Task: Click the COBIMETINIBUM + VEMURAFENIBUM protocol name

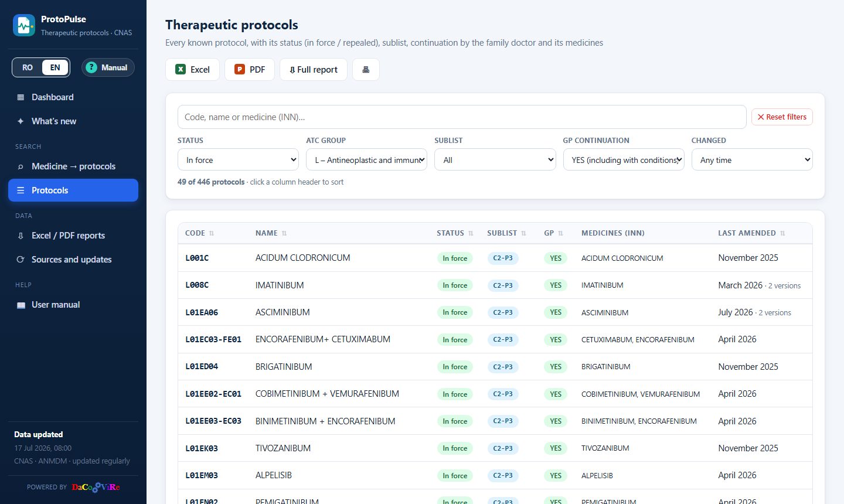Action: 327,394
